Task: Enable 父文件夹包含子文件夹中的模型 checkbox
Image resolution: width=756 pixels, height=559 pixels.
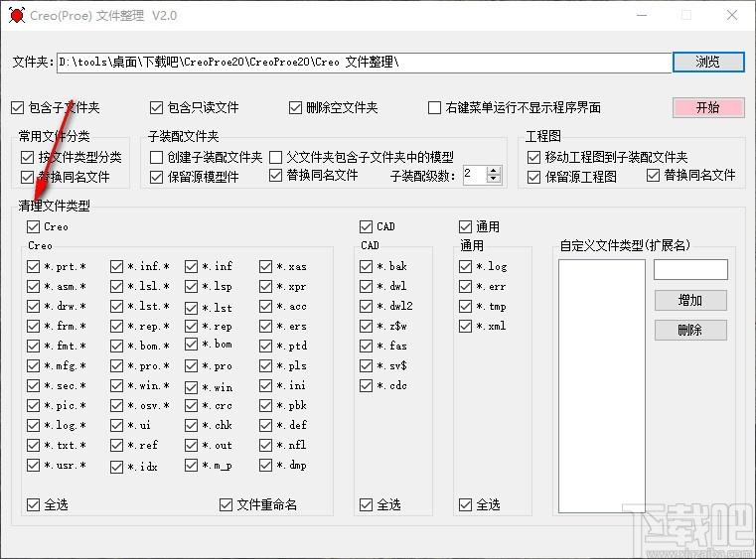Action: 275,157
